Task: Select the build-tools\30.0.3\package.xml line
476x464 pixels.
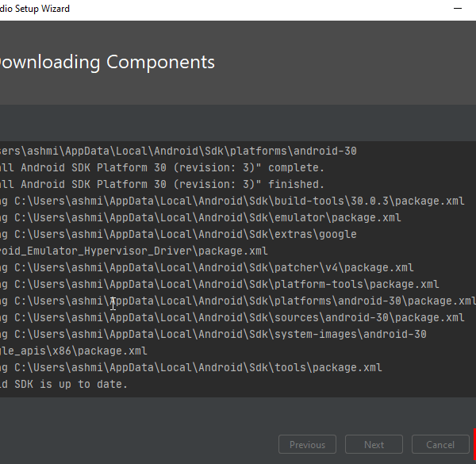Action: (x=232, y=201)
